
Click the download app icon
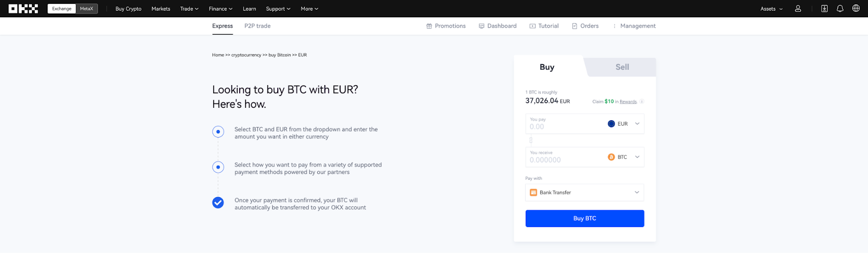(824, 9)
